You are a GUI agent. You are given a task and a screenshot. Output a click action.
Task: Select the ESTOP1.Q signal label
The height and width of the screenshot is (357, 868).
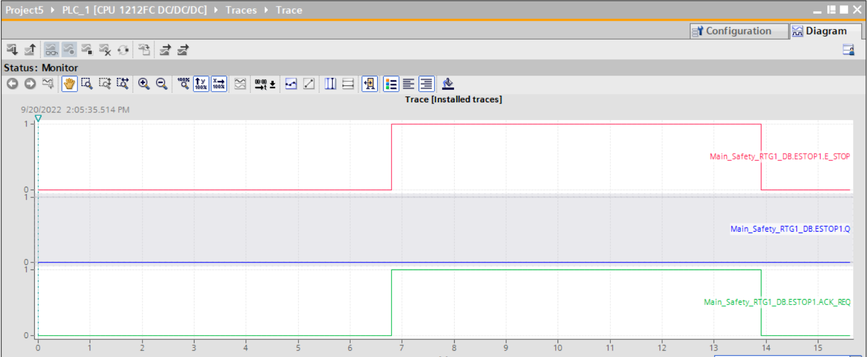point(791,229)
